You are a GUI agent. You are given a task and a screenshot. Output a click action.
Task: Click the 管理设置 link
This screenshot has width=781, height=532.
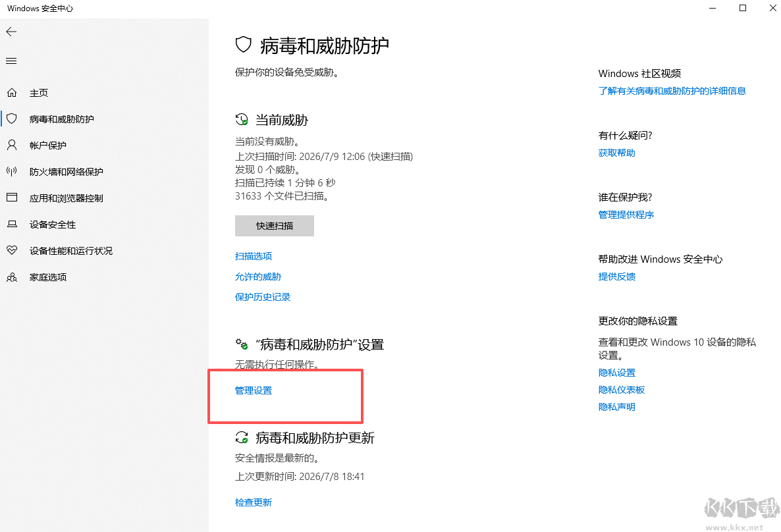tap(254, 390)
